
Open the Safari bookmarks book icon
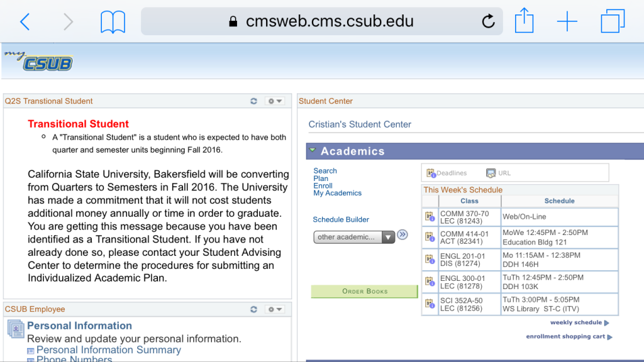[x=113, y=22]
